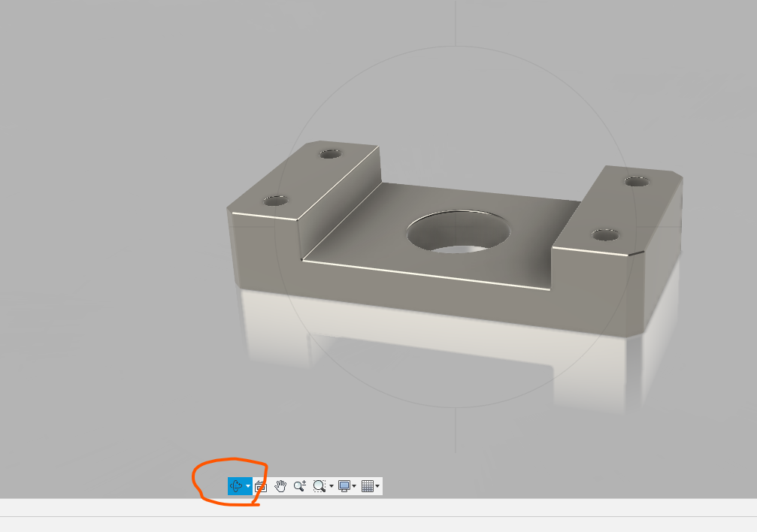Activate the Pan hand tool
This screenshot has width=757, height=532.
click(x=280, y=486)
